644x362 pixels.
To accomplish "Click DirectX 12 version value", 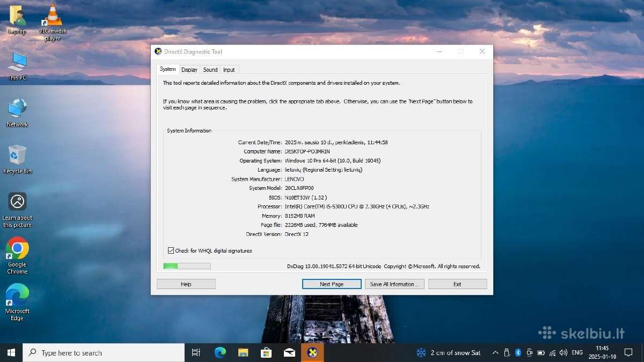I will [x=296, y=234].
